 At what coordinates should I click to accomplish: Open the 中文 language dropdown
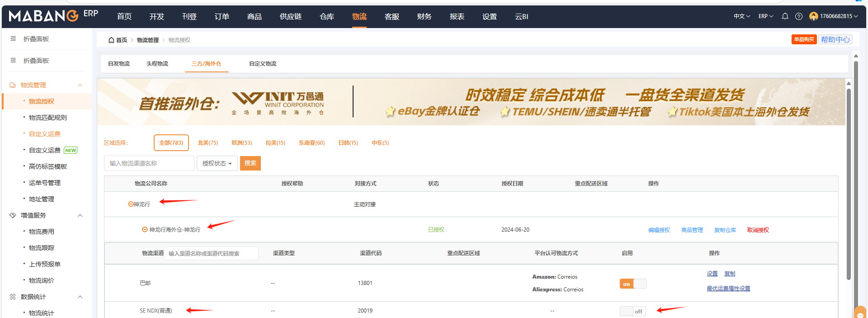tap(742, 16)
